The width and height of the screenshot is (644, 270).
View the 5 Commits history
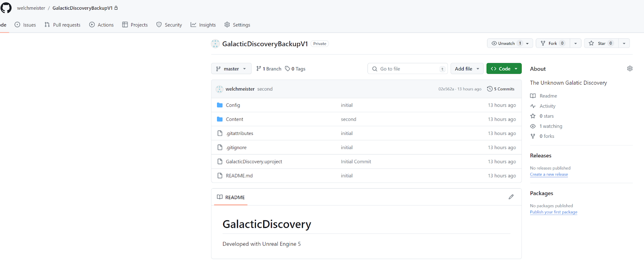pos(501,89)
